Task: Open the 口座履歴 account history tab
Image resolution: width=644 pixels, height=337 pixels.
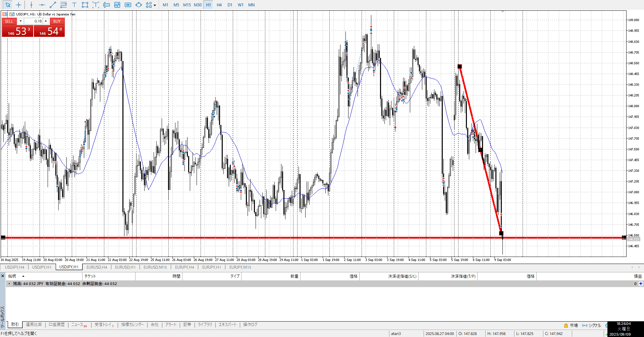Action: pyautogui.click(x=56, y=324)
